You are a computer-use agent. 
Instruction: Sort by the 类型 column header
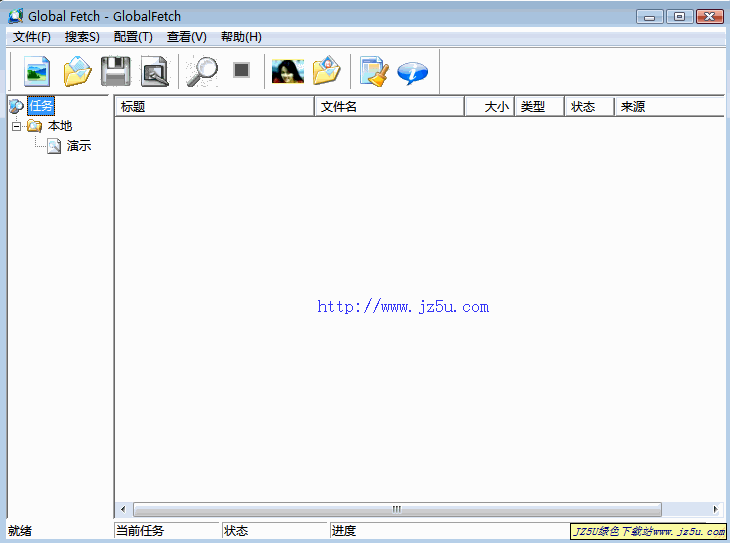click(x=540, y=107)
